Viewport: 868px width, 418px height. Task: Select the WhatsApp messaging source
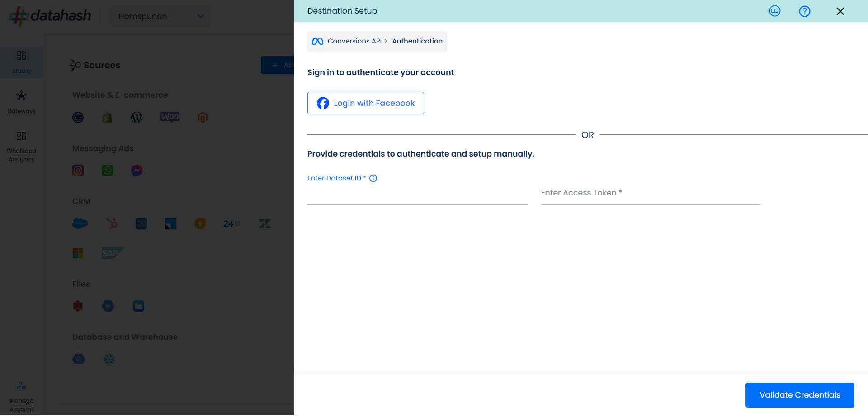pos(107,171)
